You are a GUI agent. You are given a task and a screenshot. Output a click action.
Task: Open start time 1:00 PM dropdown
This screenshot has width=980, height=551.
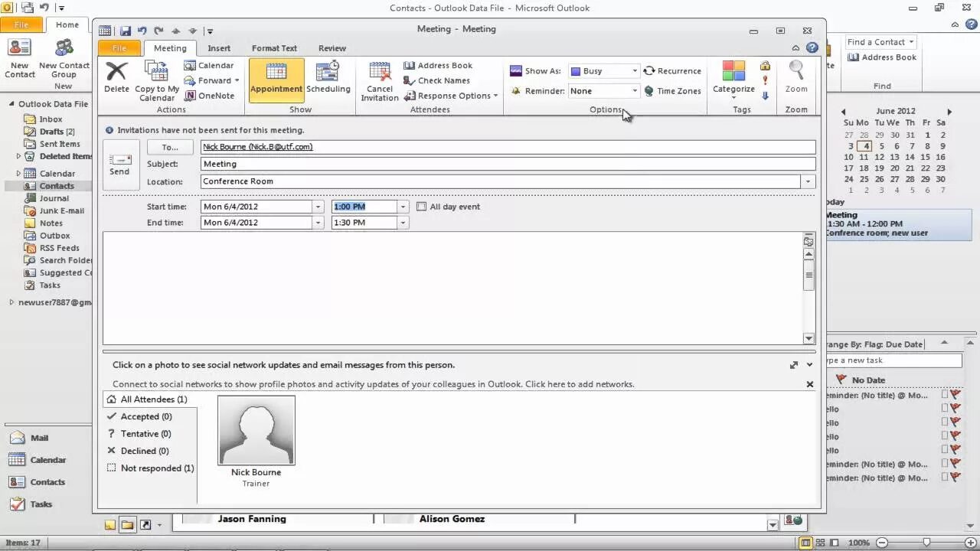click(403, 207)
